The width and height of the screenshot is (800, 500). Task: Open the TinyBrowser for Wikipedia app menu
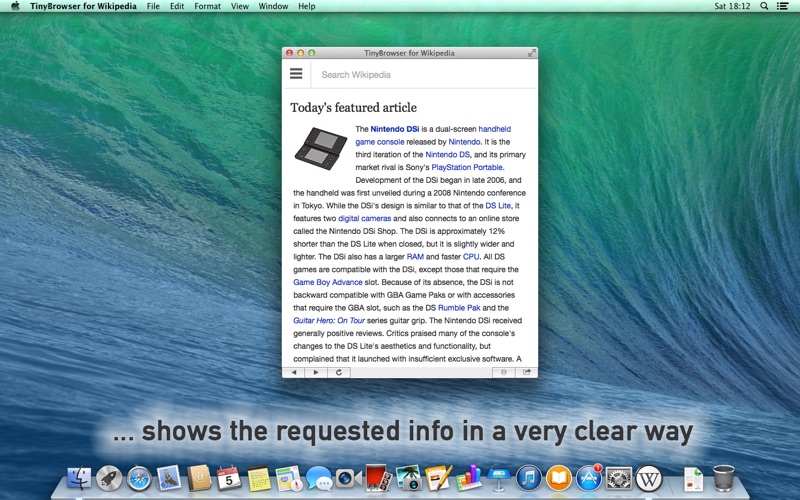[x=83, y=6]
